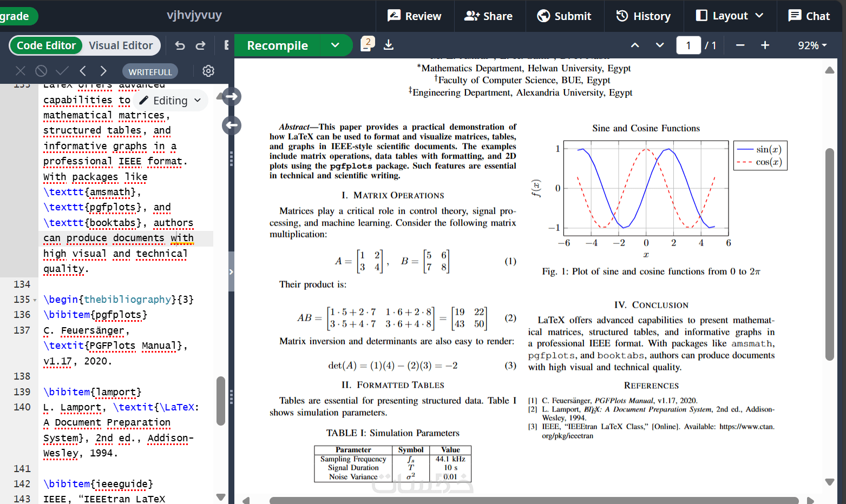This screenshot has width=846, height=504.
Task: Open the Share menu
Action: pyautogui.click(x=488, y=16)
